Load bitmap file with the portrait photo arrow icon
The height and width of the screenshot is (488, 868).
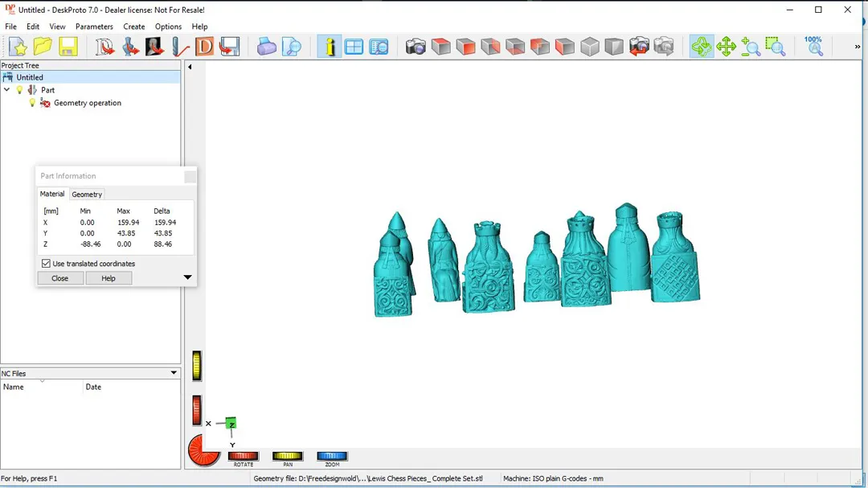(154, 47)
